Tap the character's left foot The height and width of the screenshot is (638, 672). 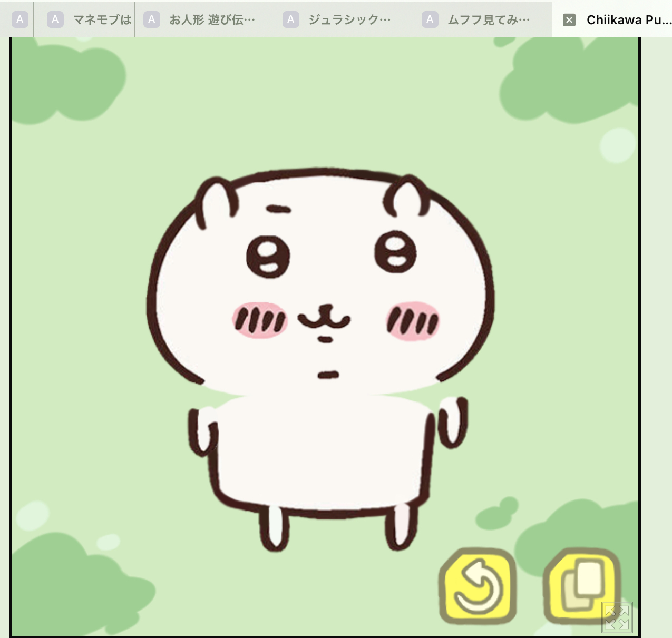[274, 527]
